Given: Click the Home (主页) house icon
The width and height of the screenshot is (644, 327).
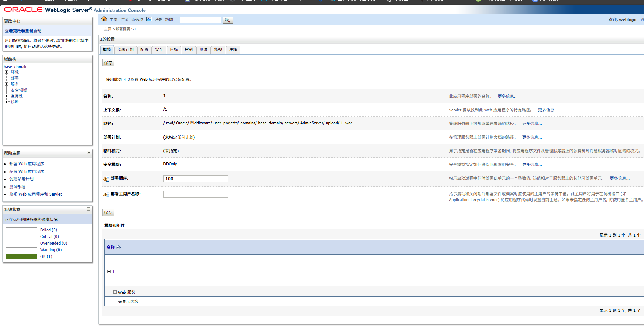Looking at the screenshot, I should click(x=104, y=19).
